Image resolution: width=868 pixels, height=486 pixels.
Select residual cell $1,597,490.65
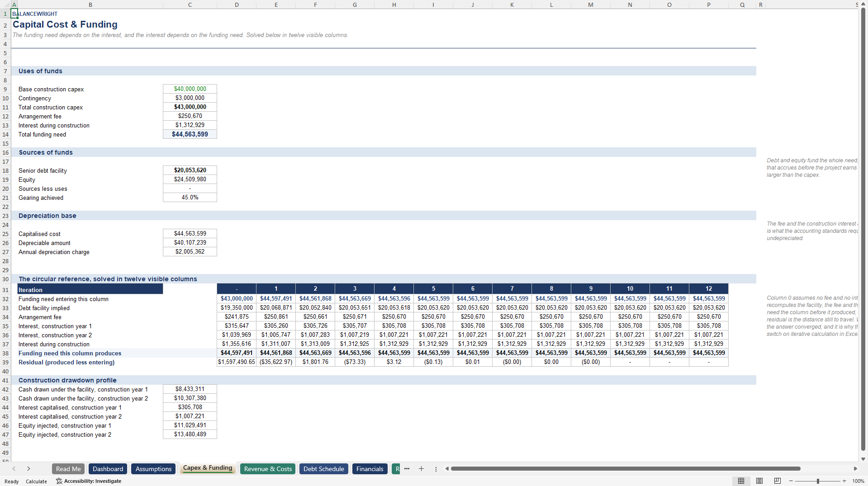pyautogui.click(x=237, y=362)
